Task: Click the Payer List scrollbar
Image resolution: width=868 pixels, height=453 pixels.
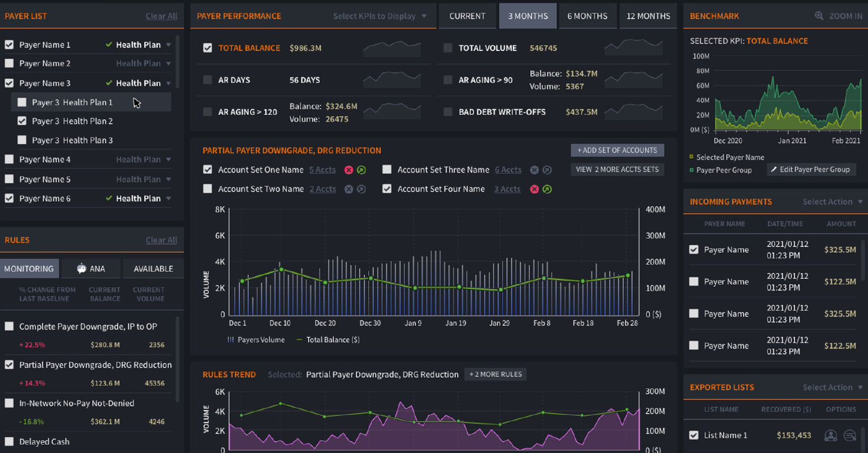Action: point(178,62)
